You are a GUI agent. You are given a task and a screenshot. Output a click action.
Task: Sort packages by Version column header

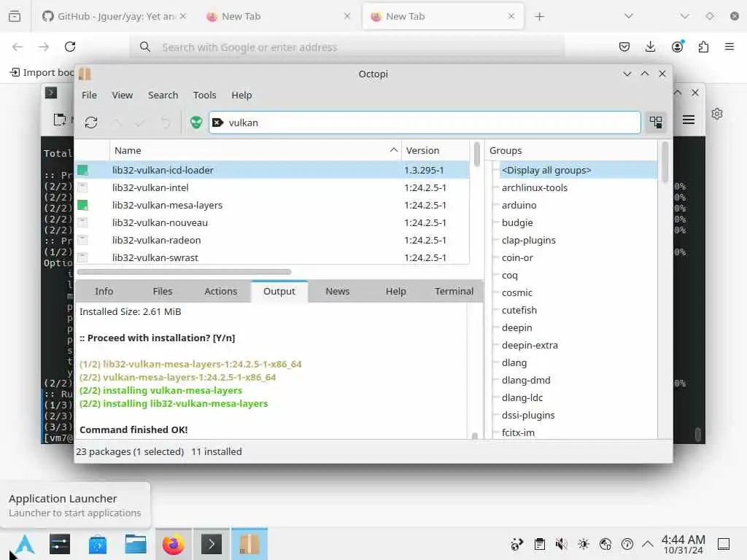pyautogui.click(x=436, y=150)
